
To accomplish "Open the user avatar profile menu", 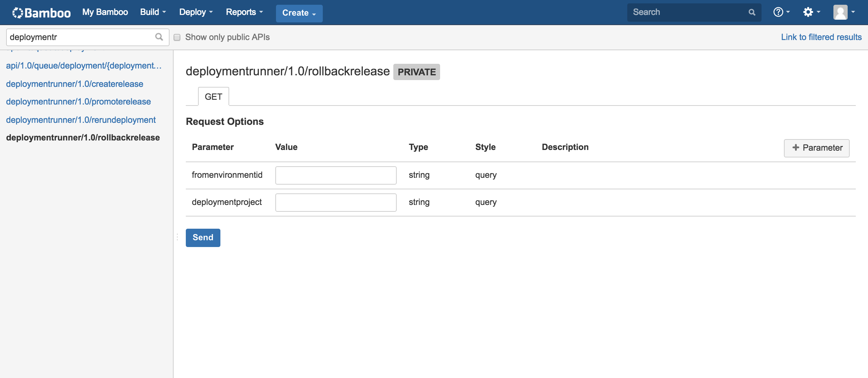I will pos(844,12).
